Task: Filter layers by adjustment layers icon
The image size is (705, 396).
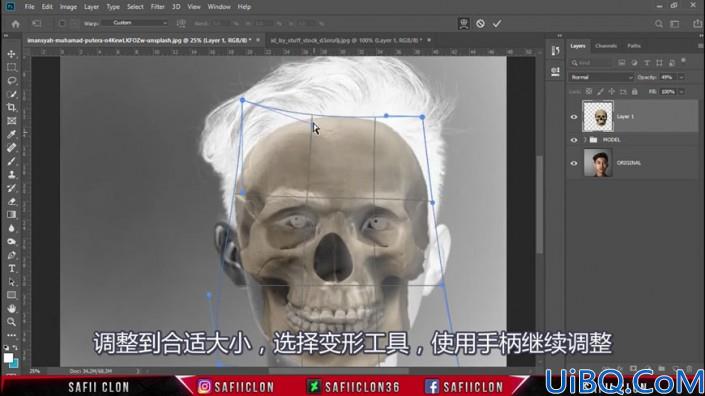Action: [x=634, y=63]
